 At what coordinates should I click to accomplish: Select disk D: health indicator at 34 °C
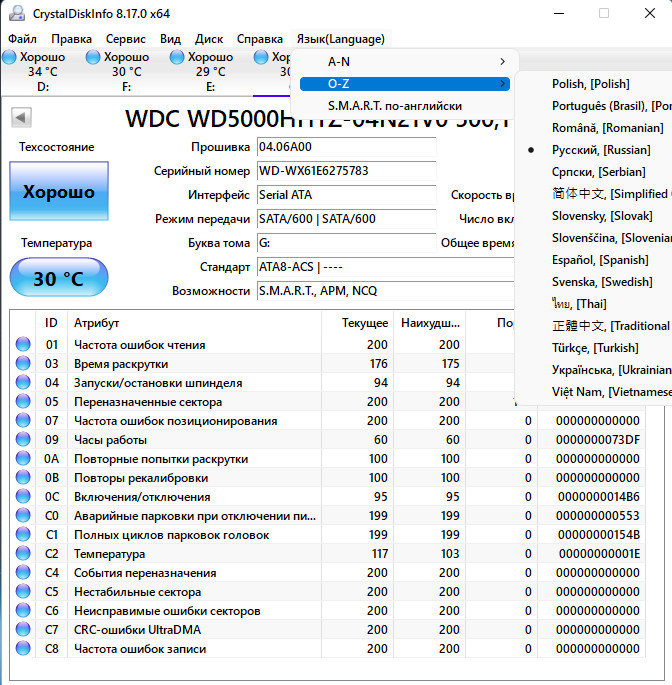42,64
